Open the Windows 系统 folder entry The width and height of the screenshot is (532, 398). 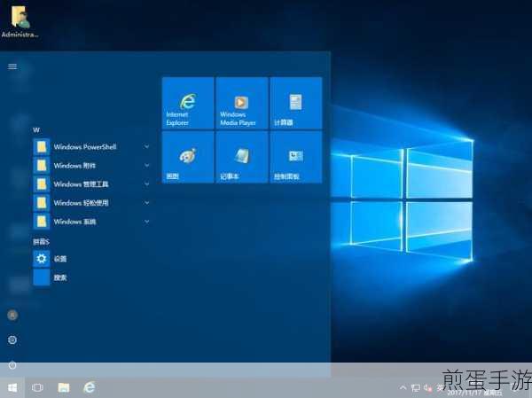pyautogui.click(x=91, y=222)
